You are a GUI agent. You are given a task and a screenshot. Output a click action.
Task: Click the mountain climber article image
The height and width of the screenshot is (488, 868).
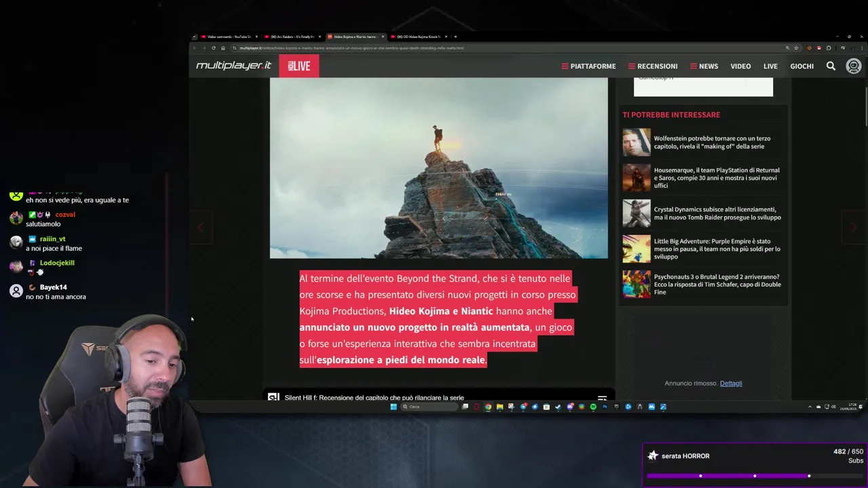click(439, 168)
